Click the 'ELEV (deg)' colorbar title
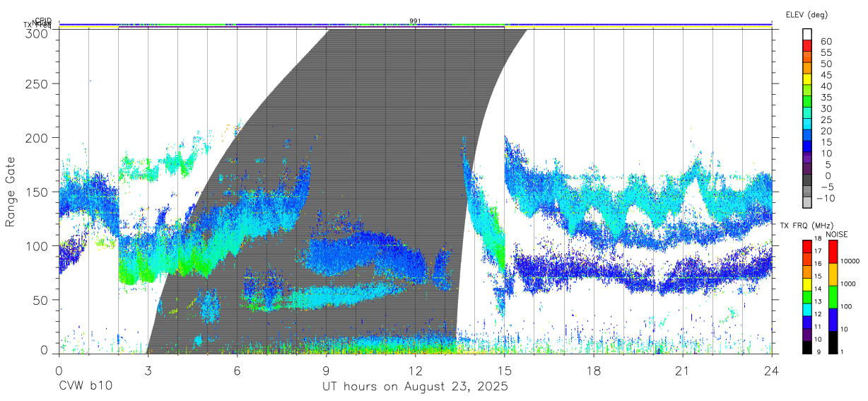Viewport: 868px width, 401px height. click(807, 14)
